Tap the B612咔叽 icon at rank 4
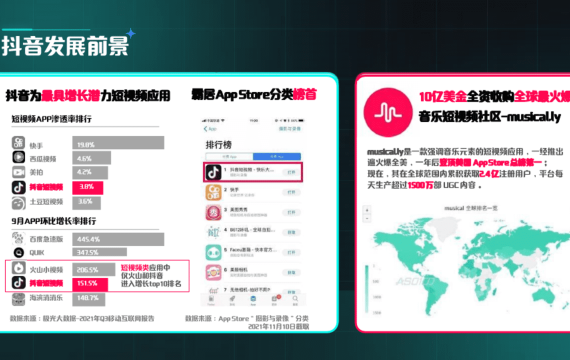Image resolution: width=570 pixels, height=360 pixels. point(213,232)
